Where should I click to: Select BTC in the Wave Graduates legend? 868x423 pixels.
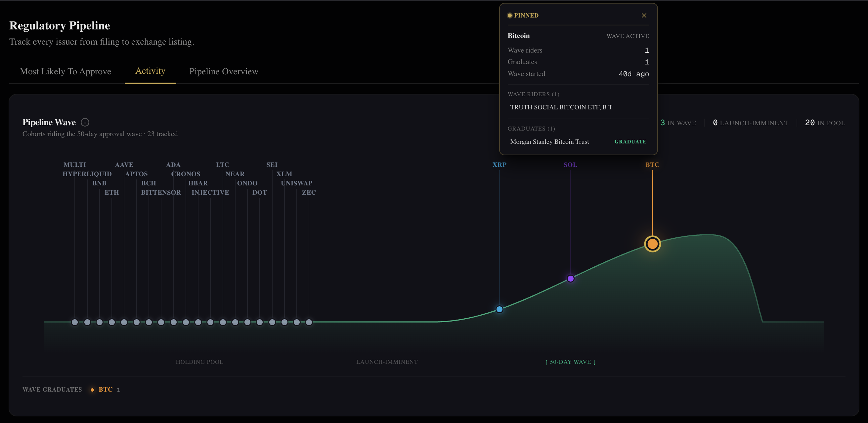[x=105, y=389]
